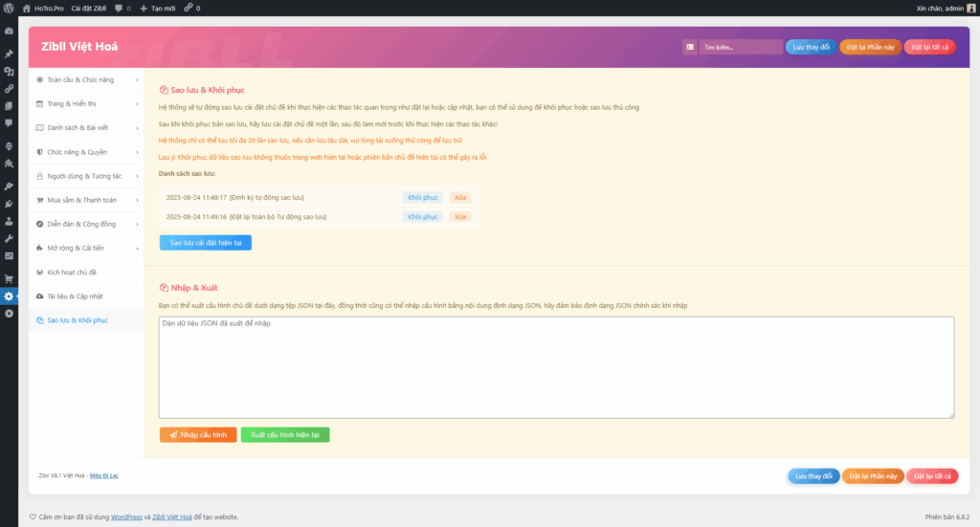The image size is (980, 527).
Task: Expand chevron on Toàn cầu & Chức năng
Action: 138,80
